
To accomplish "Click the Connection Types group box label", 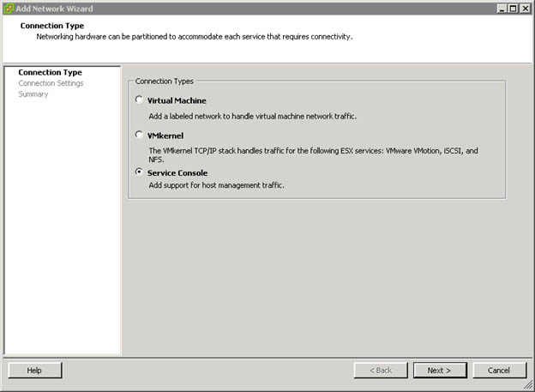I will [165, 81].
